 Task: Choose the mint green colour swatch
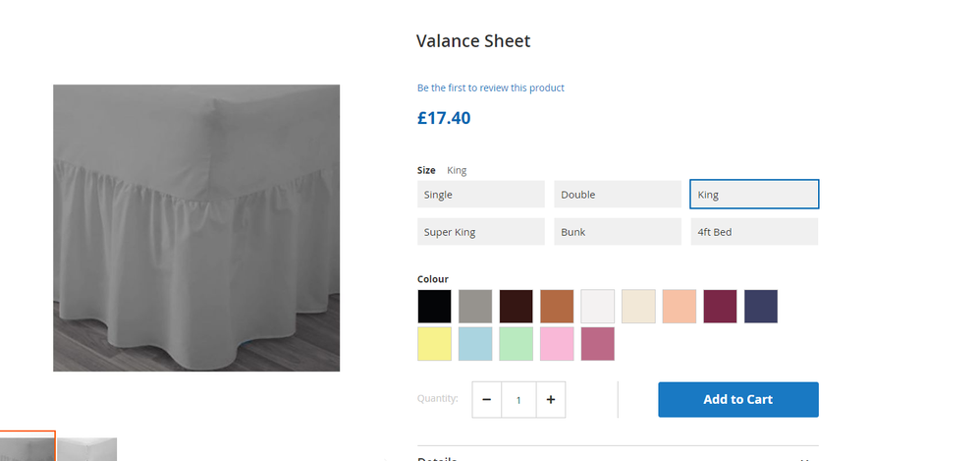point(516,344)
